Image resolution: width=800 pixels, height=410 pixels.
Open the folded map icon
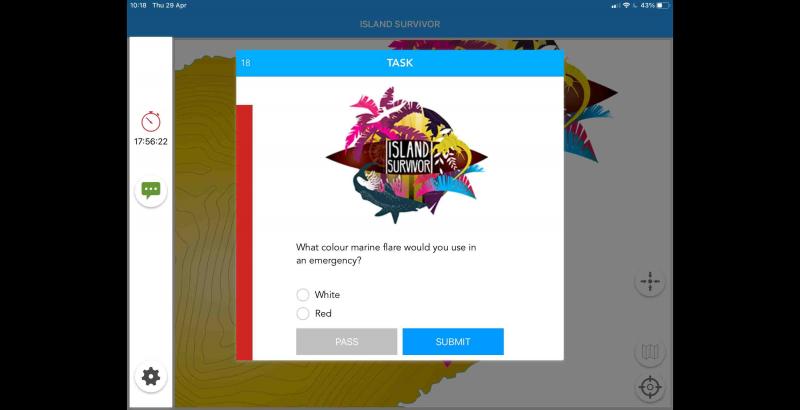pyautogui.click(x=650, y=351)
